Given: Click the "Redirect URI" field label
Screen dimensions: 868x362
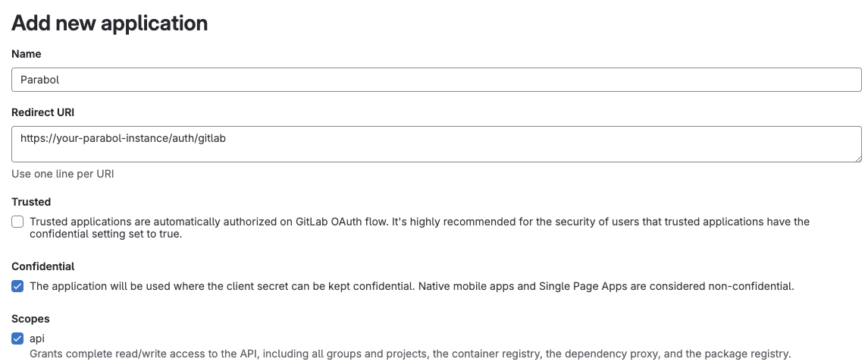Looking at the screenshot, I should 42,112.
